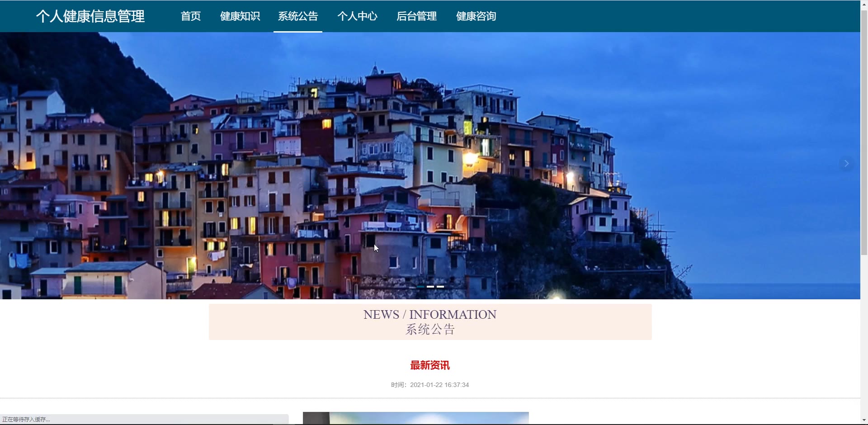Click the 最新资讯 article title
868x425 pixels.
(x=430, y=365)
